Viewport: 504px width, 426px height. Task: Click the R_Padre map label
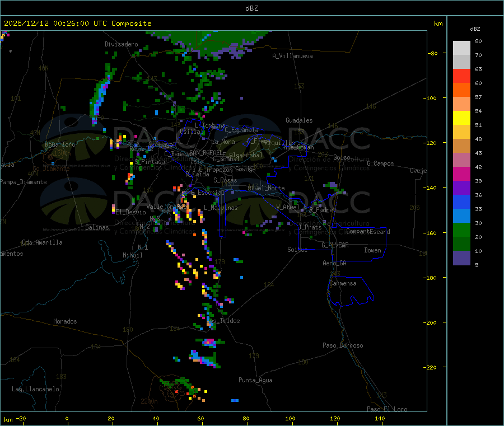click(321, 210)
